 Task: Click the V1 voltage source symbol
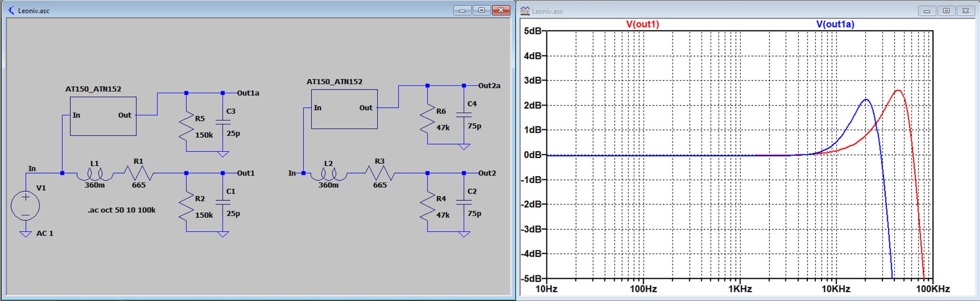click(25, 205)
